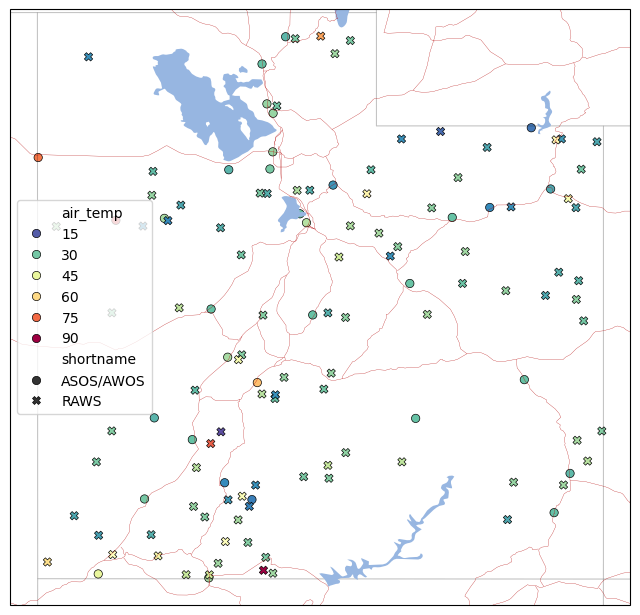Click the 'air_temp' legend title
640x615 pixels.
pyautogui.click(x=92, y=213)
